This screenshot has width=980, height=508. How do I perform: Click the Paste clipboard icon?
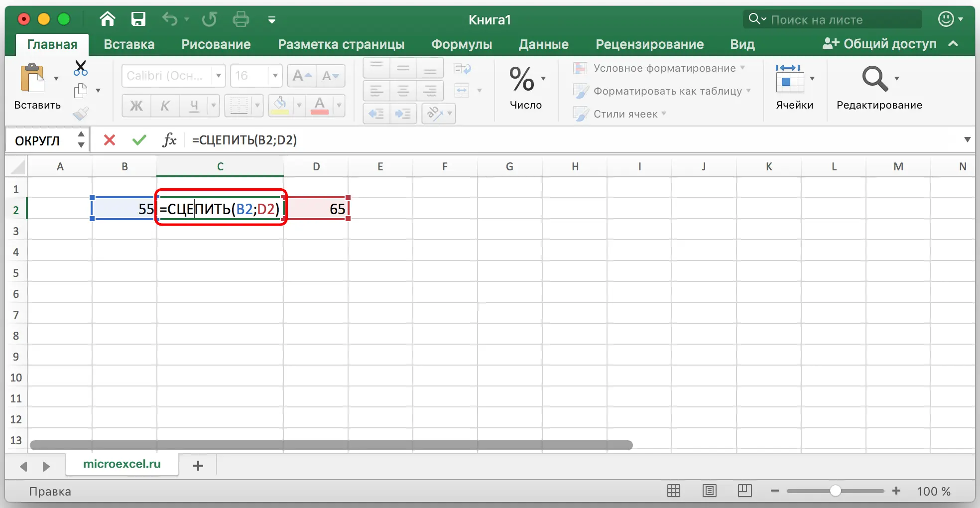(32, 78)
